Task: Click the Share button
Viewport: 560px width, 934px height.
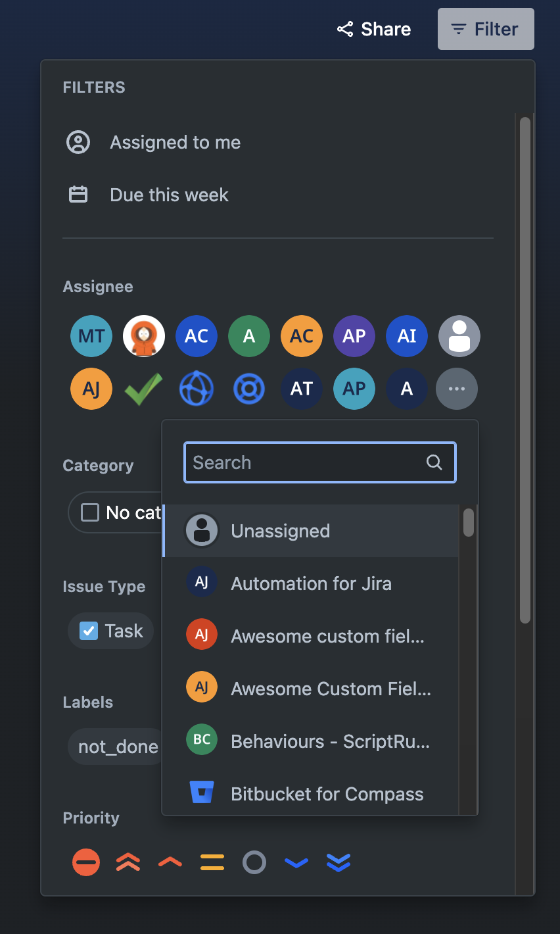Action: (373, 29)
